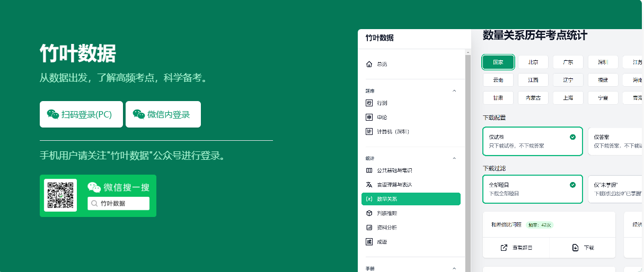Viewport: 644px width, 272px height.
Task: Click the 数量关系历年考点统计 heading
Action: tap(535, 35)
